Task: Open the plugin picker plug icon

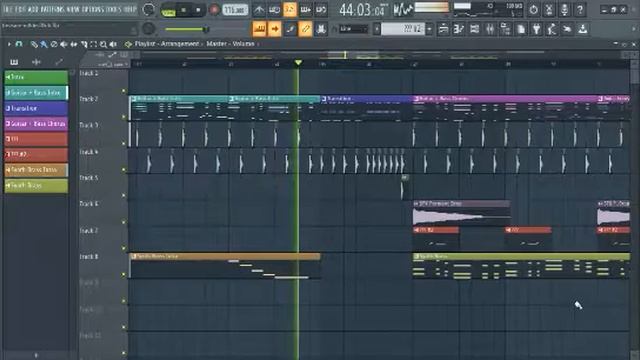Action: (x=536, y=29)
